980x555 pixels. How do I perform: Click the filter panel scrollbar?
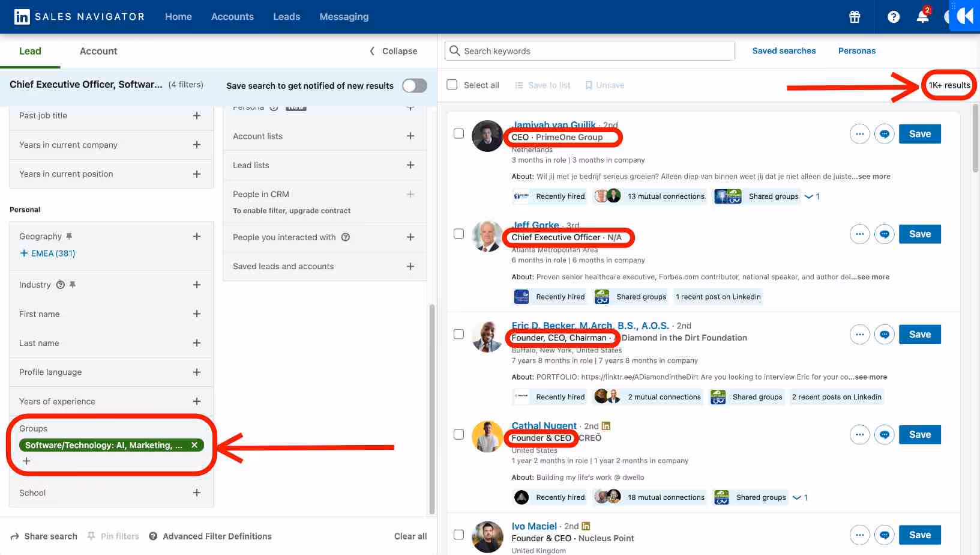[431, 408]
